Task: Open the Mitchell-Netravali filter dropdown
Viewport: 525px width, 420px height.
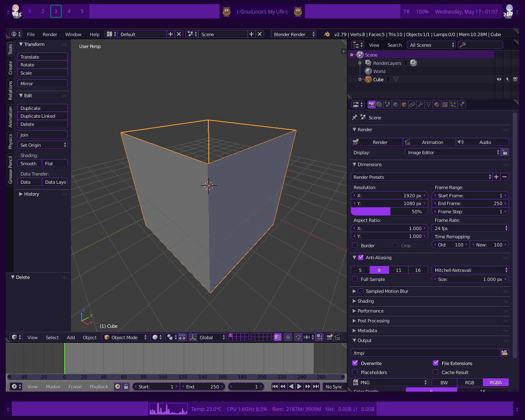Action: (470, 270)
